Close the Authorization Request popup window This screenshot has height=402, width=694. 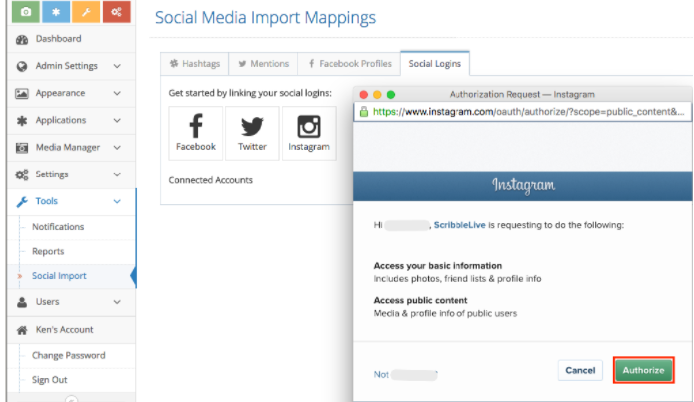pos(364,95)
